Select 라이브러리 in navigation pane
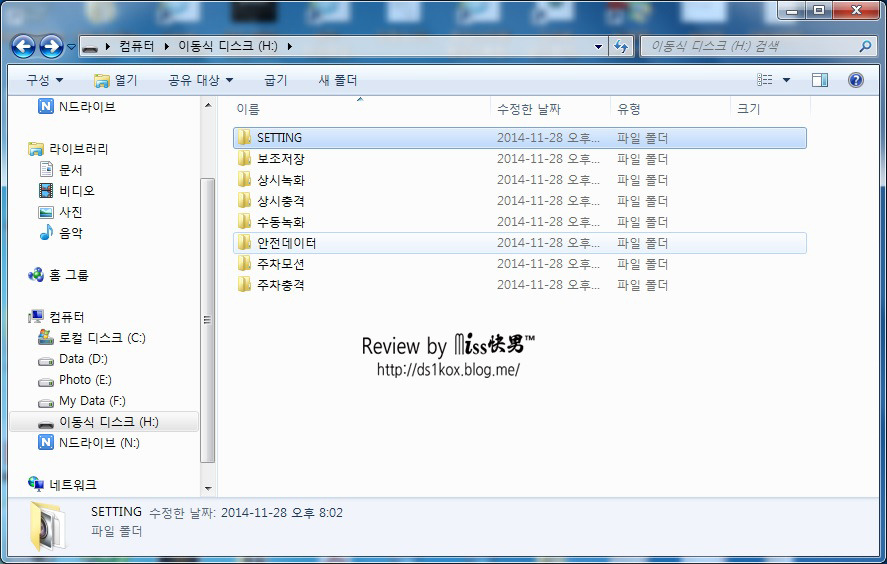 point(68,149)
